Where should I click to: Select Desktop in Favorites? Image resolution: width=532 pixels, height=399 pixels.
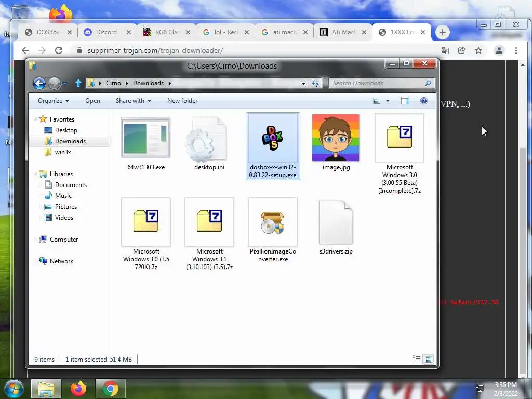[66, 130]
